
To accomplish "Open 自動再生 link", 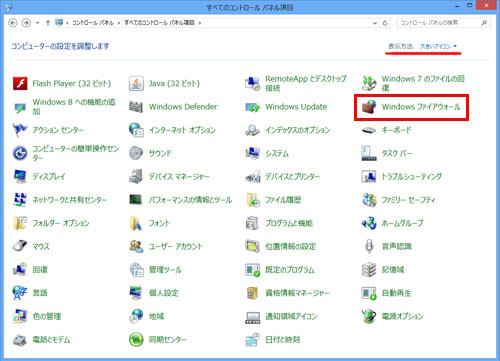I will [x=396, y=293].
